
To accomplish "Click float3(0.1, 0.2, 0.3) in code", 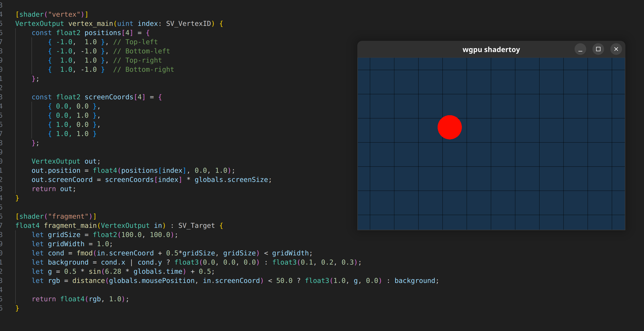I will (315, 262).
